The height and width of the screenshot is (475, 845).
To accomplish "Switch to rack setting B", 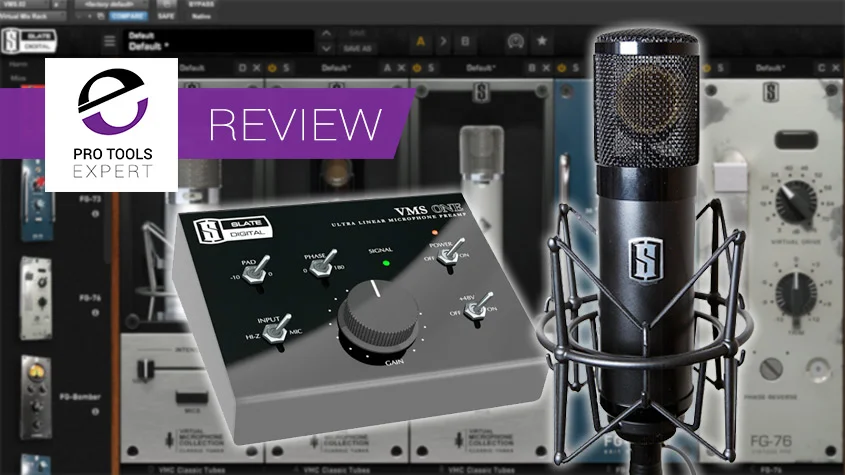I will click(465, 42).
